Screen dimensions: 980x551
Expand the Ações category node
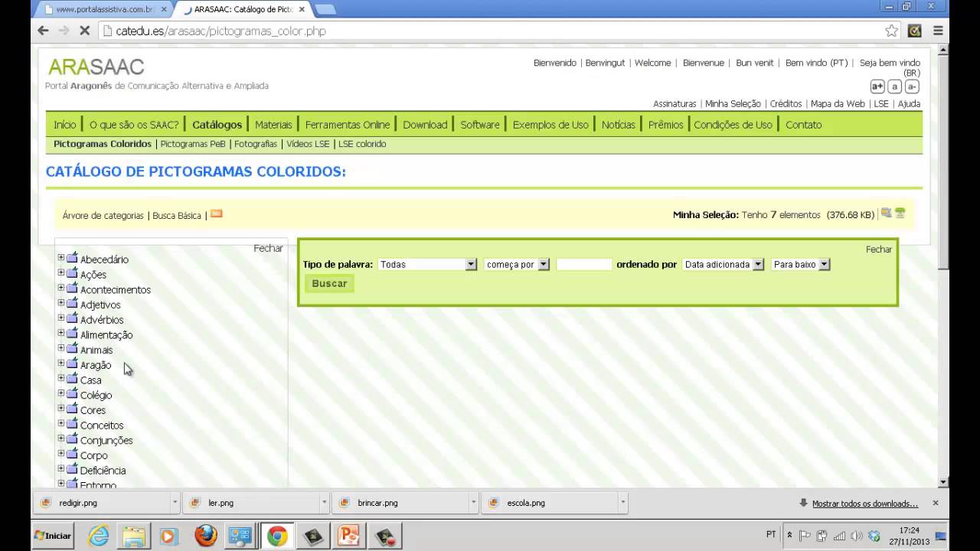pos(61,272)
